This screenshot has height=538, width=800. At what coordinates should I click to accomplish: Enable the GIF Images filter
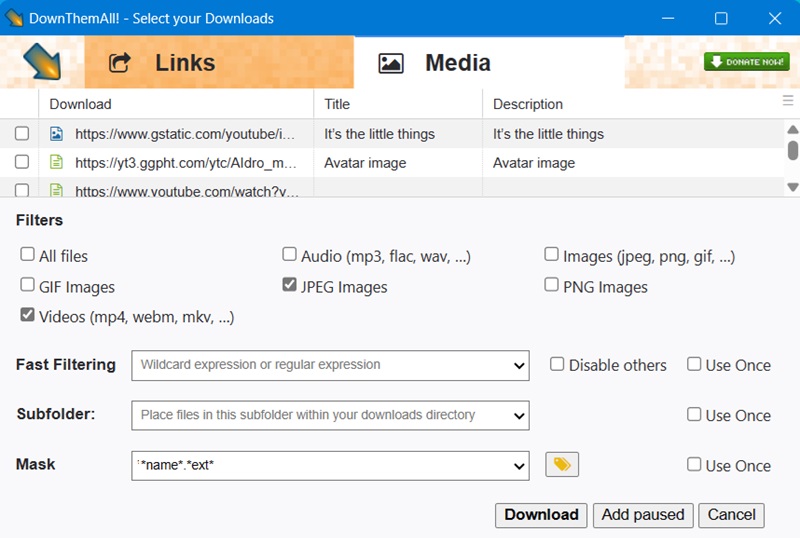27,285
